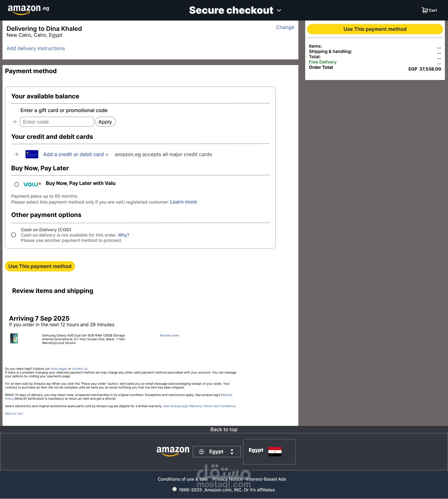448x499 pixels.
Task: Click the Review items and shipping heading
Action: click(53, 291)
